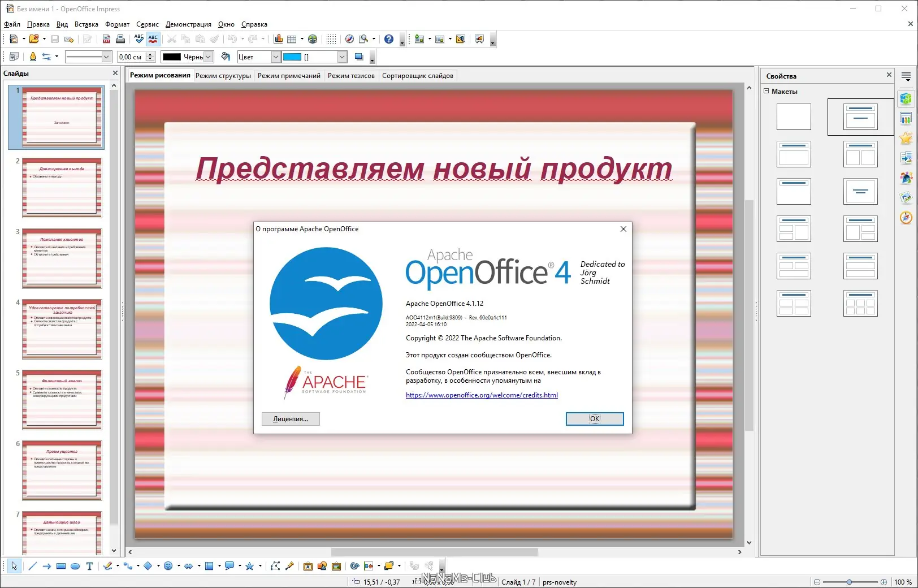The height and width of the screenshot is (588, 918).
Task: Click the zoom in plus button
Action: [884, 582]
